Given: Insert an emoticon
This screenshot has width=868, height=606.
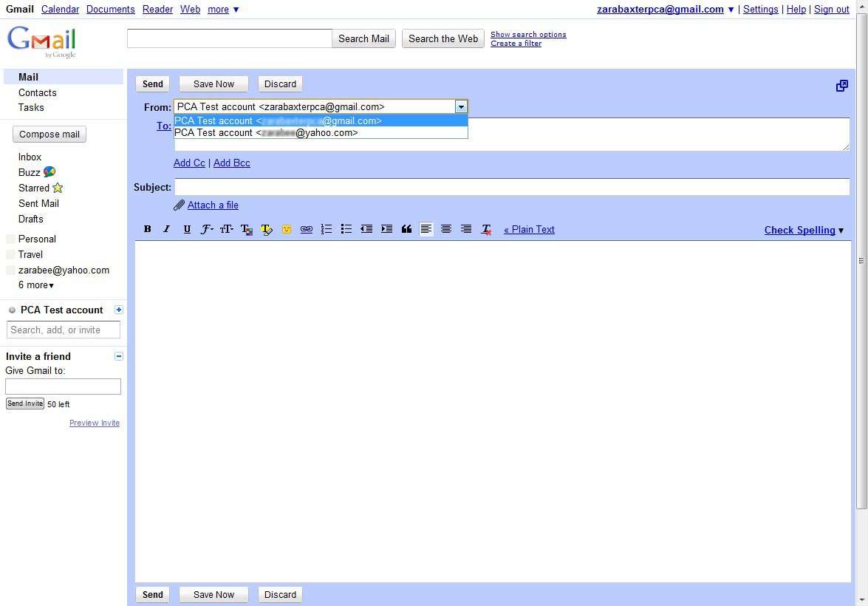Looking at the screenshot, I should (x=286, y=229).
